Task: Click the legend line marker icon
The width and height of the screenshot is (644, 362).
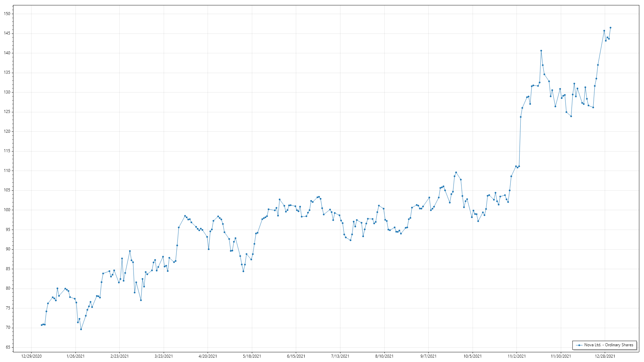Action: pyautogui.click(x=579, y=345)
